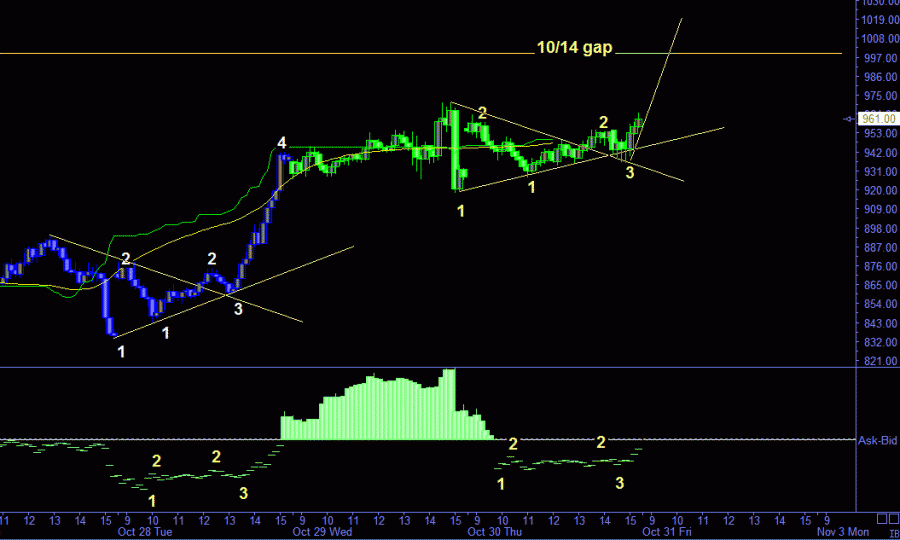Viewport: 900px width, 540px height.
Task: Click the left square icon beside the time axis
Action: coord(882,519)
